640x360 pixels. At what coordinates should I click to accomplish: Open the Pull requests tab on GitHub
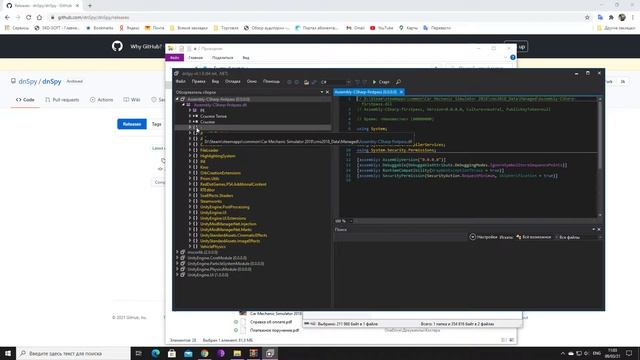62,100
